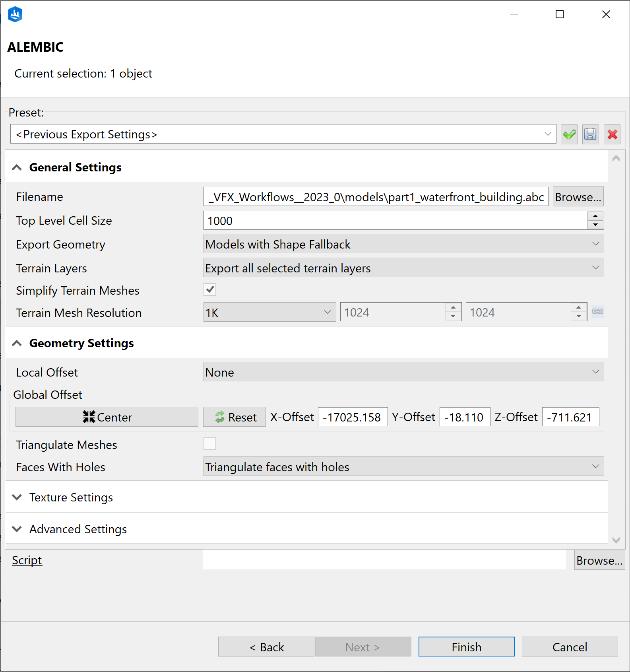
Task: Click the terrain resolution link chain icon
Action: [597, 312]
